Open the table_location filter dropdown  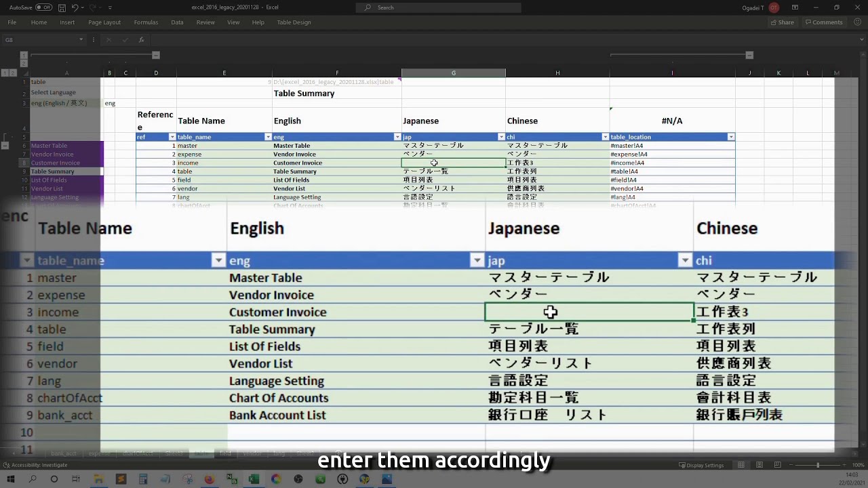pos(730,137)
